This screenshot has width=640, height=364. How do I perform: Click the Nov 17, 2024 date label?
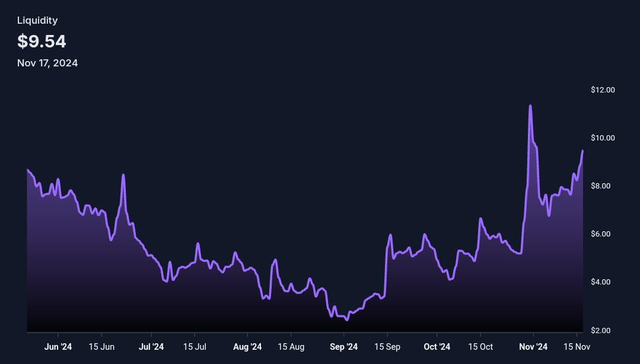click(x=47, y=63)
